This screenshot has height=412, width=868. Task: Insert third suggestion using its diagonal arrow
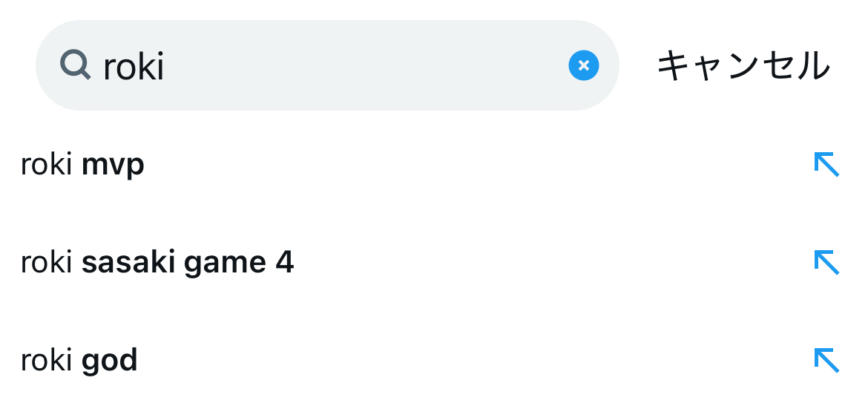pos(826,360)
